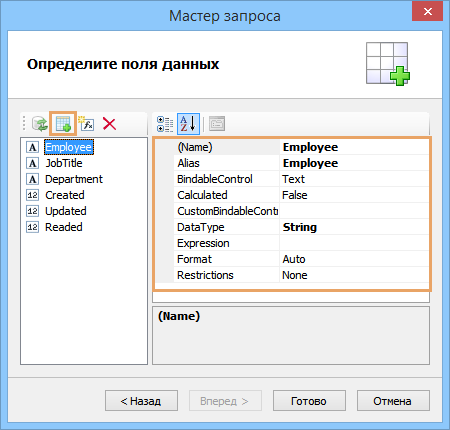
Task: Select the Readed field
Action: 64,227
